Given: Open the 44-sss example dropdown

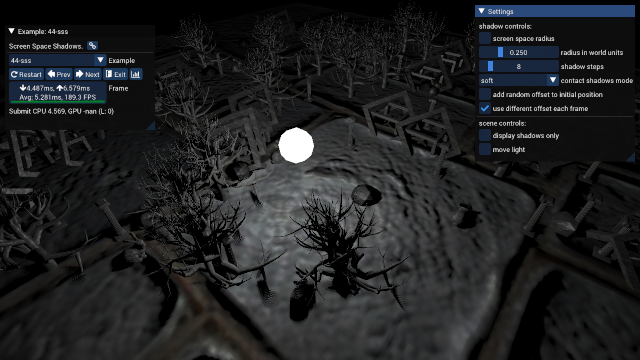Looking at the screenshot, I should tap(58, 60).
